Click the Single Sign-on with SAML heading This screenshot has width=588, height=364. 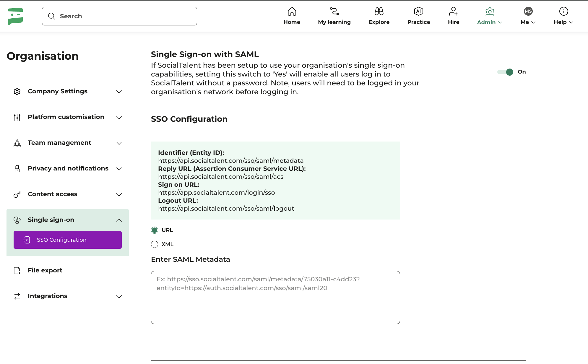(205, 54)
